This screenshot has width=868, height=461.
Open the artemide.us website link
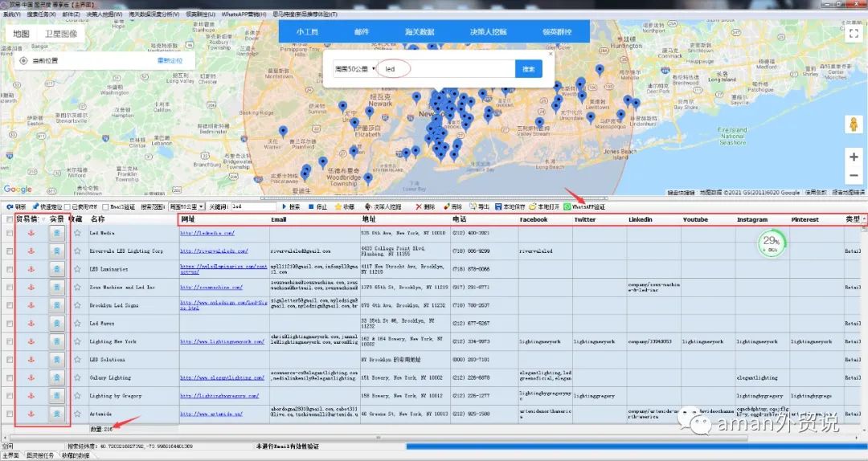click(x=211, y=414)
